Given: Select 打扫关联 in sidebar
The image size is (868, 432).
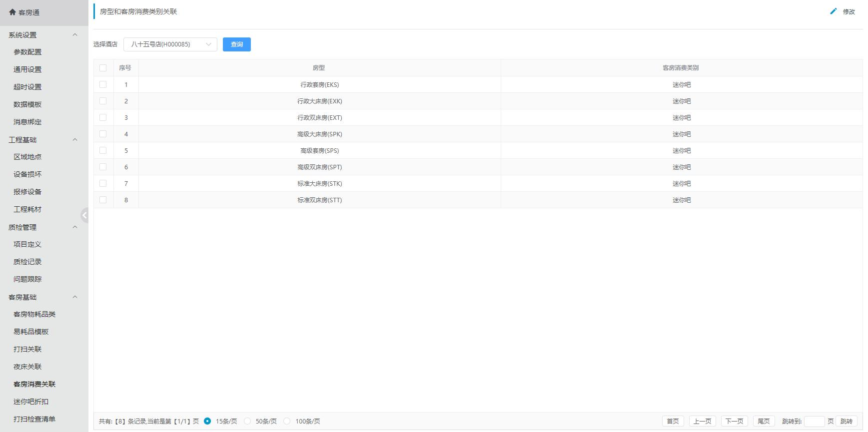Looking at the screenshot, I should pos(27,349).
